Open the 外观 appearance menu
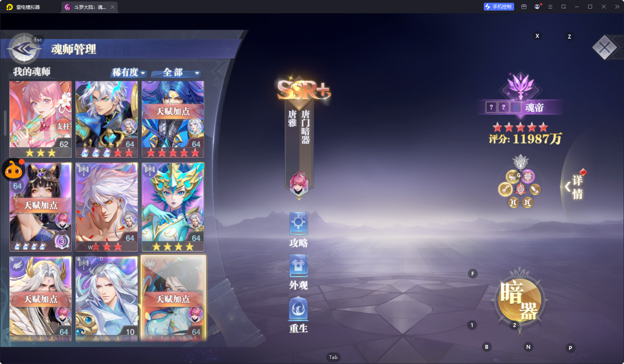This screenshot has width=624, height=364. [x=299, y=273]
